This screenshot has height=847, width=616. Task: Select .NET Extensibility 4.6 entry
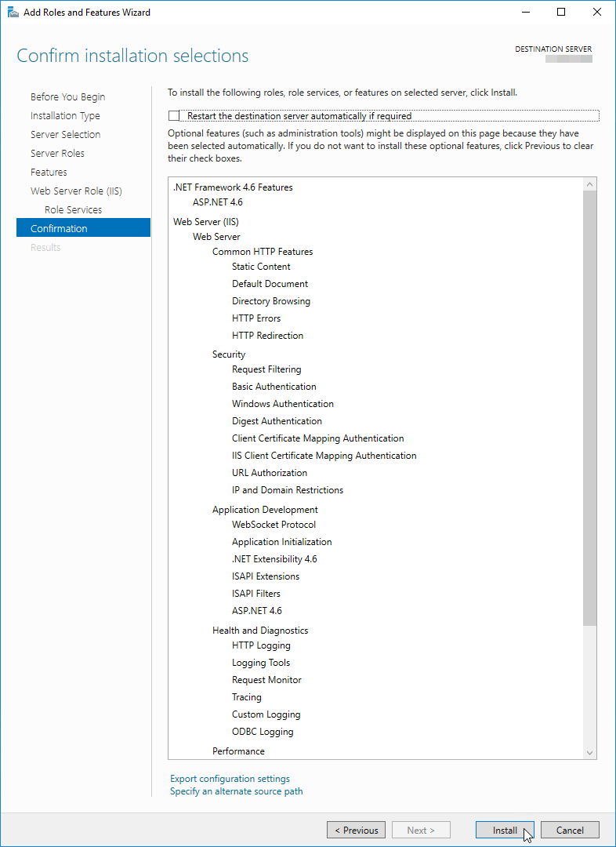(275, 559)
